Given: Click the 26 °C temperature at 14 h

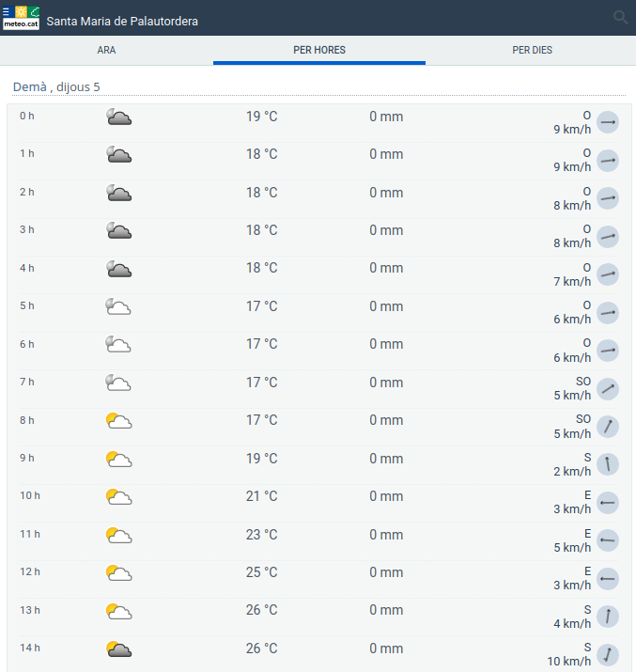Looking at the screenshot, I should coord(262,649).
